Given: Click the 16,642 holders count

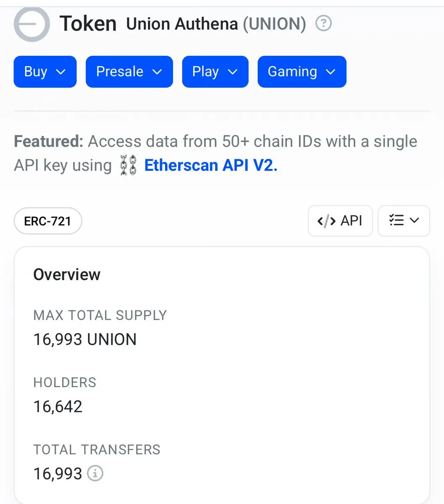Looking at the screenshot, I should tap(58, 407).
